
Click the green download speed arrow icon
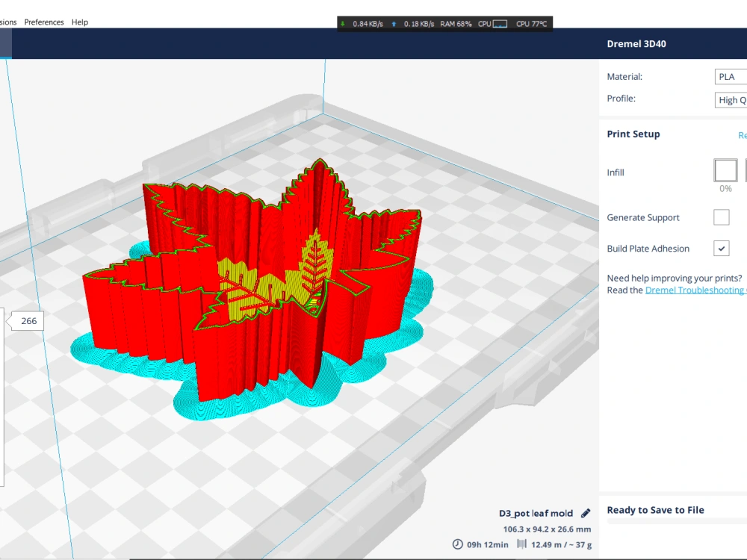coord(343,23)
